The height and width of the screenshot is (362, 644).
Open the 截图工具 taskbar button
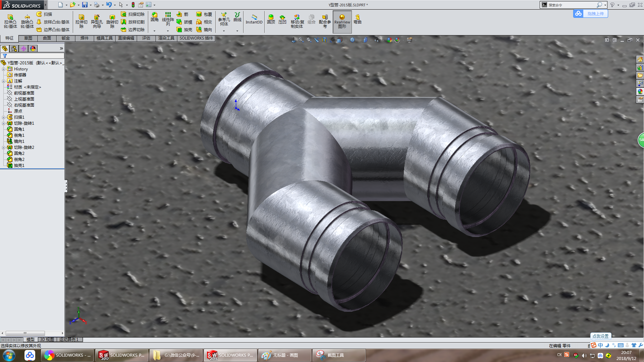tap(338, 355)
